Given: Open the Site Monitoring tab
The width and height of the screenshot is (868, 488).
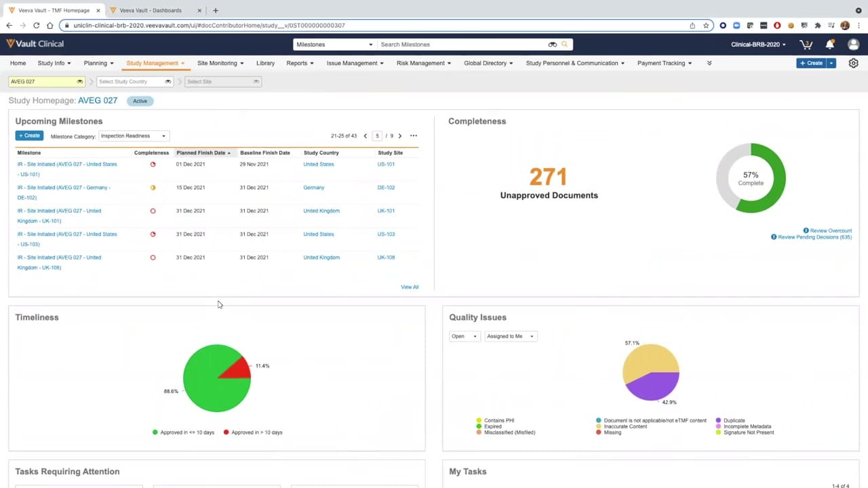Looking at the screenshot, I should pyautogui.click(x=221, y=63).
